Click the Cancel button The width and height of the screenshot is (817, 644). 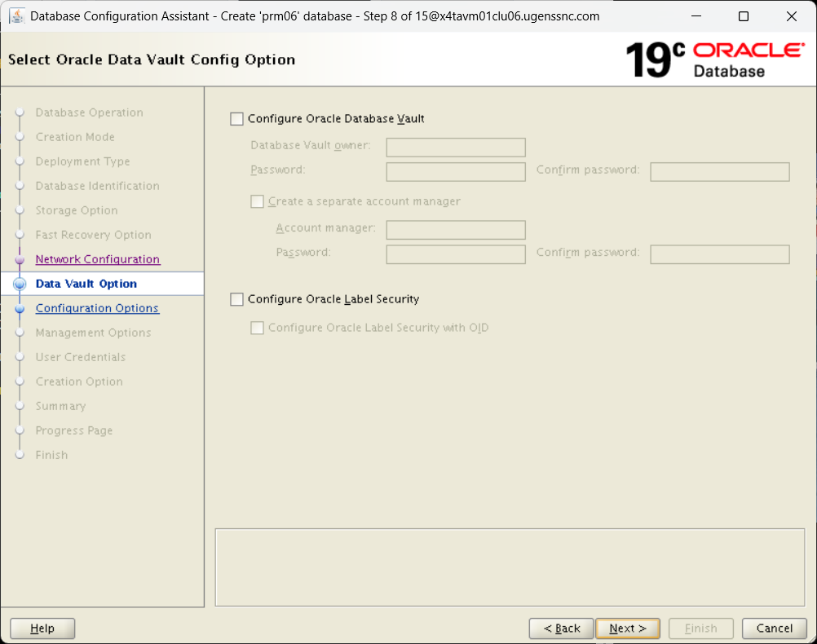775,629
